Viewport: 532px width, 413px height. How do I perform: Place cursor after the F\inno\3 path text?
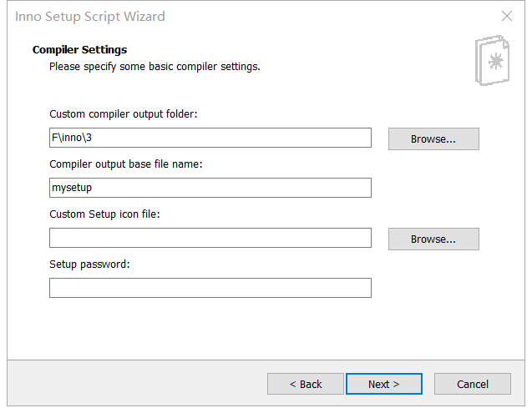pyautogui.click(x=93, y=138)
